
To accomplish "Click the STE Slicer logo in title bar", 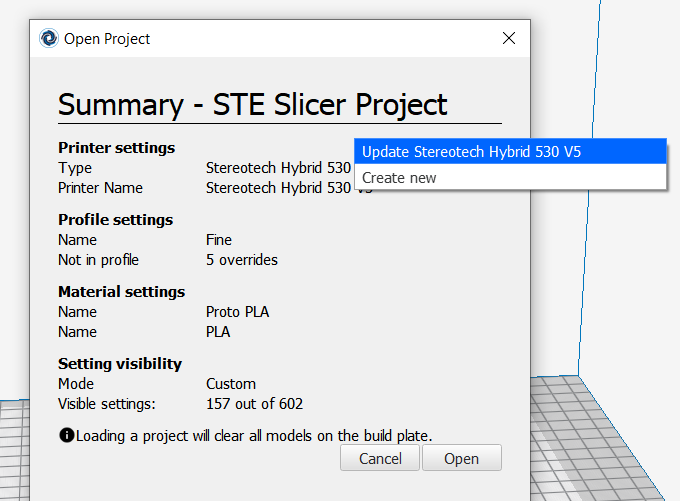I will coord(49,38).
